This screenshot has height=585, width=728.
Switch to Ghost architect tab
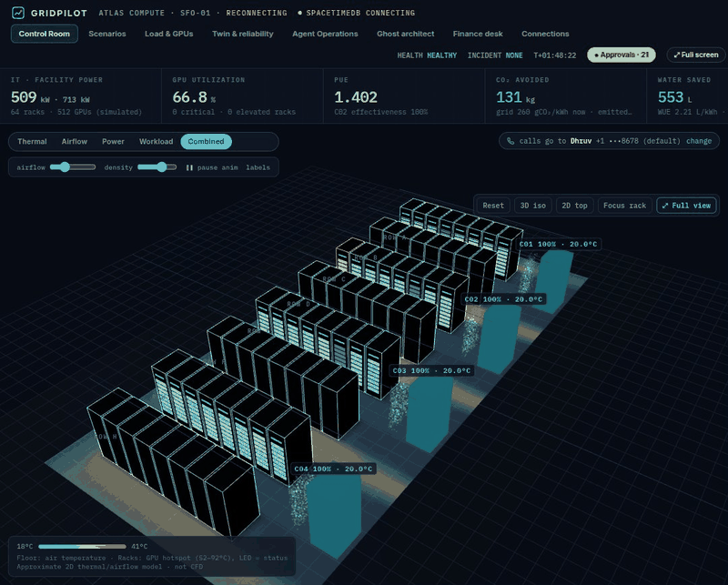[405, 34]
